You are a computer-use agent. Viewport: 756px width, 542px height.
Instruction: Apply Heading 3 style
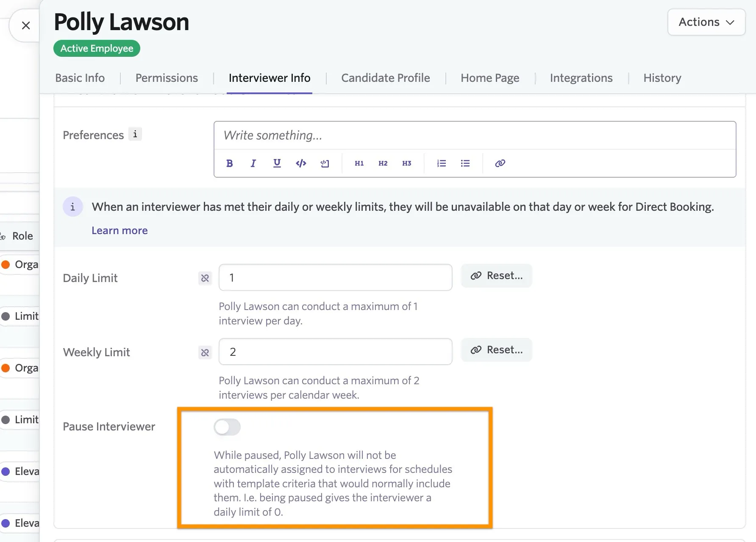tap(407, 163)
